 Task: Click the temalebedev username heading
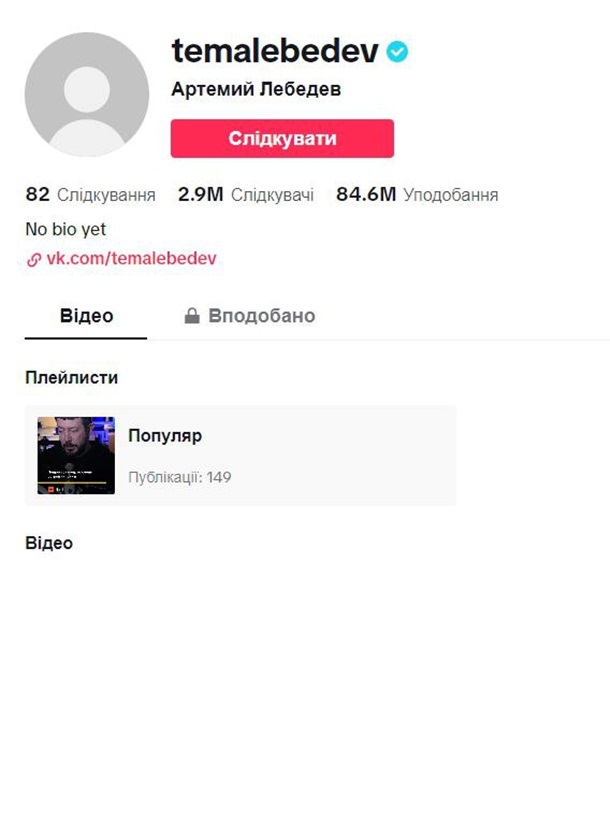coord(275,51)
